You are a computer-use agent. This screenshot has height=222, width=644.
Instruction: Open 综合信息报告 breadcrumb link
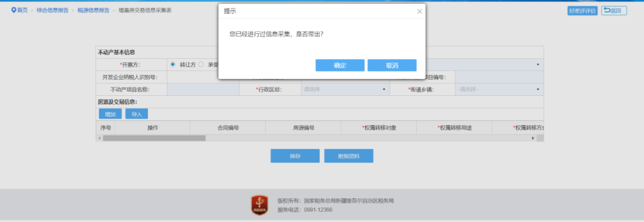[x=52, y=10]
